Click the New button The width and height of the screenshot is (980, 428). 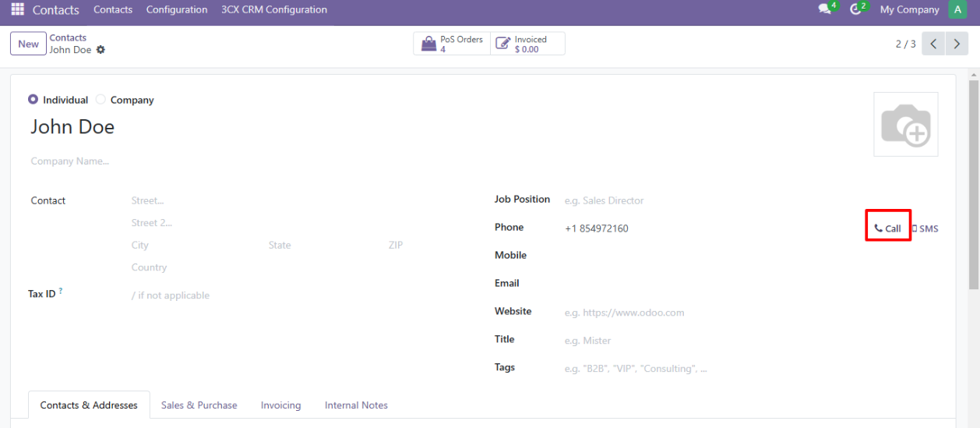pyautogui.click(x=28, y=44)
